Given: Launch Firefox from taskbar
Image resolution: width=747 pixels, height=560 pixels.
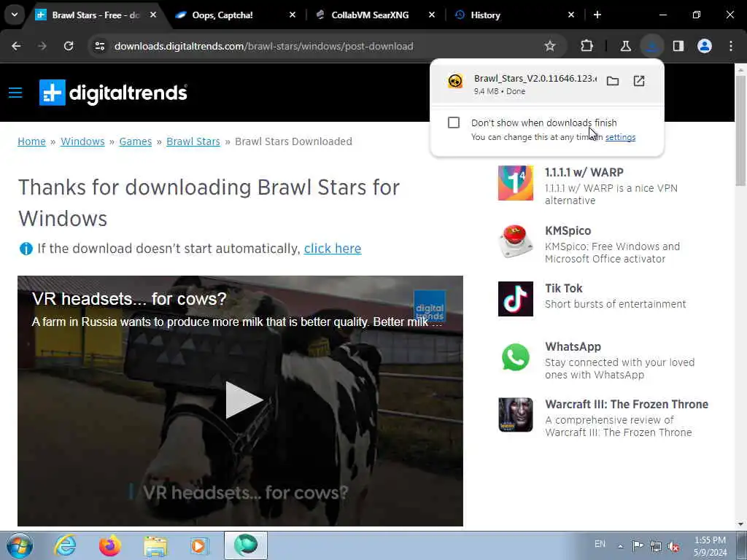Looking at the screenshot, I should pos(109,545).
